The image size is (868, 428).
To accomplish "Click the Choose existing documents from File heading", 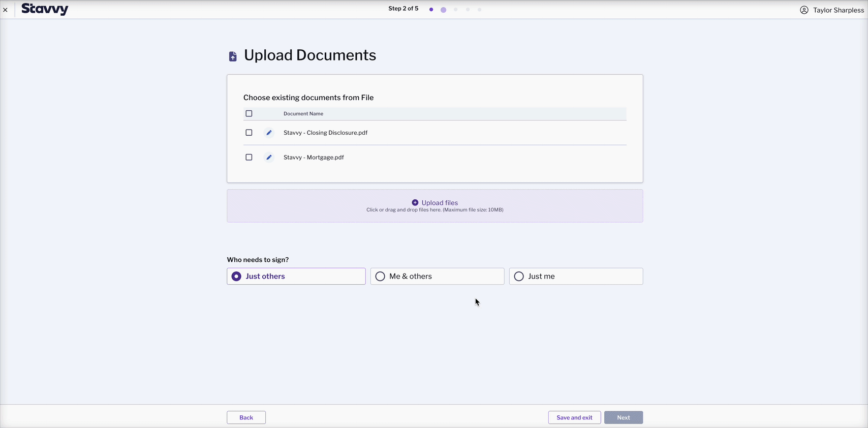I will point(308,98).
